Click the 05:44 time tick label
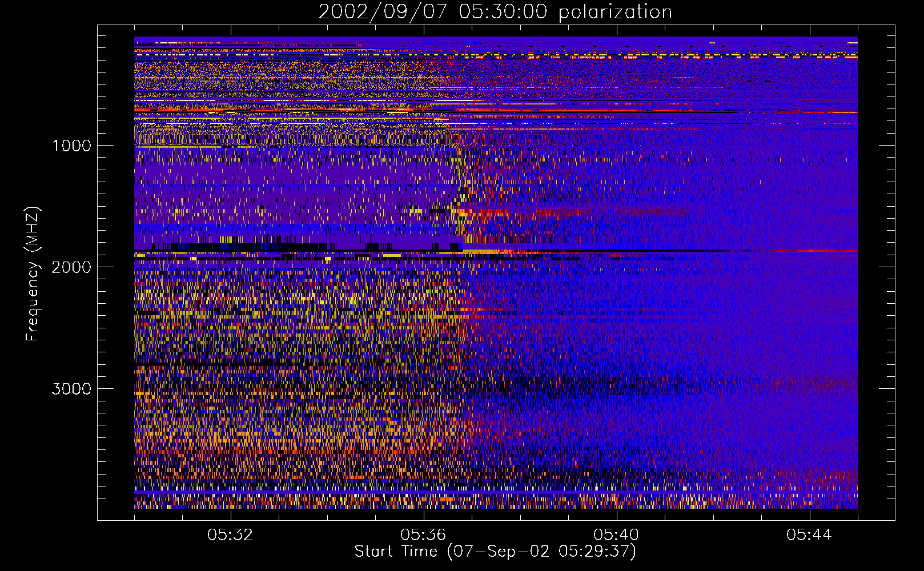This screenshot has height=571, width=924. tap(809, 535)
